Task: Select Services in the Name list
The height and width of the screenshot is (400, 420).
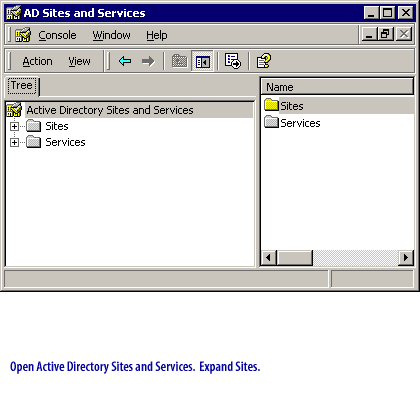Action: point(300,123)
